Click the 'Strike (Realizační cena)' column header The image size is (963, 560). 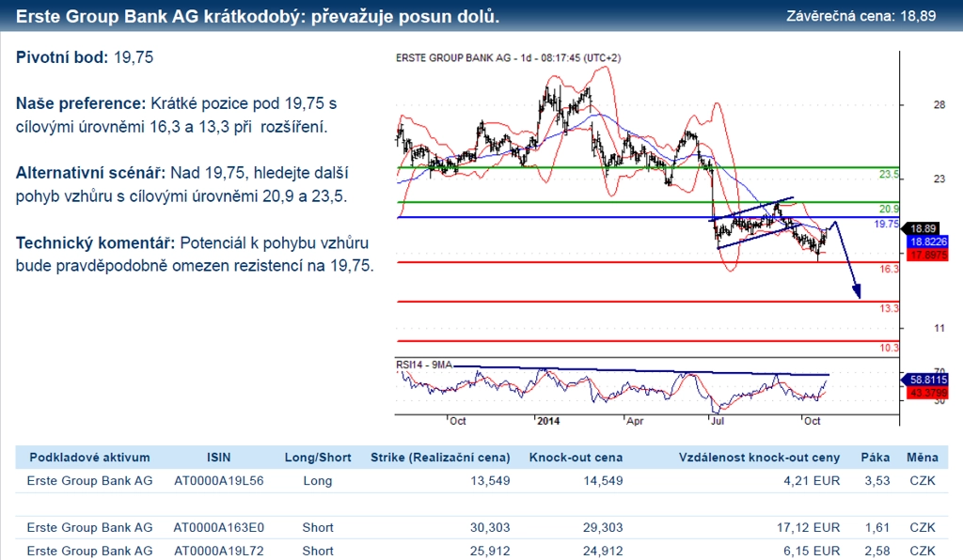440,458
